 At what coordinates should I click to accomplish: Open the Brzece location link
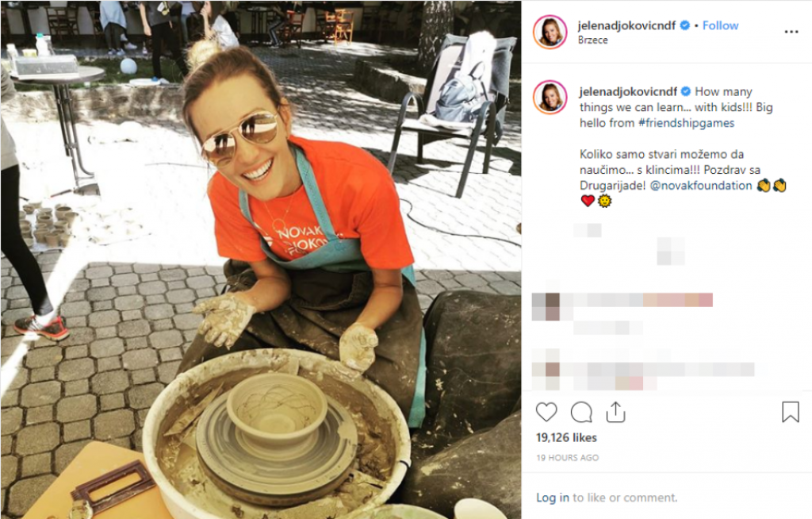593,40
